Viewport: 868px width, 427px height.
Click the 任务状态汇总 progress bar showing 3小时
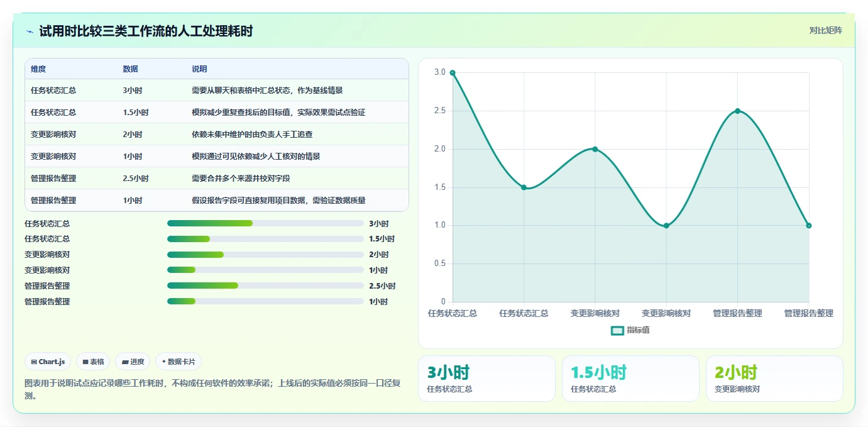click(265, 223)
